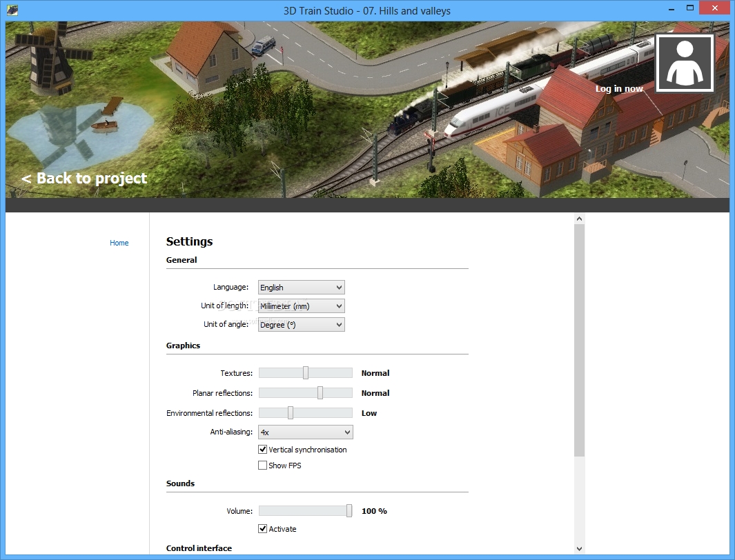735x560 pixels.
Task: Adjust the Environmental reflections slider
Action: [x=306, y=412]
